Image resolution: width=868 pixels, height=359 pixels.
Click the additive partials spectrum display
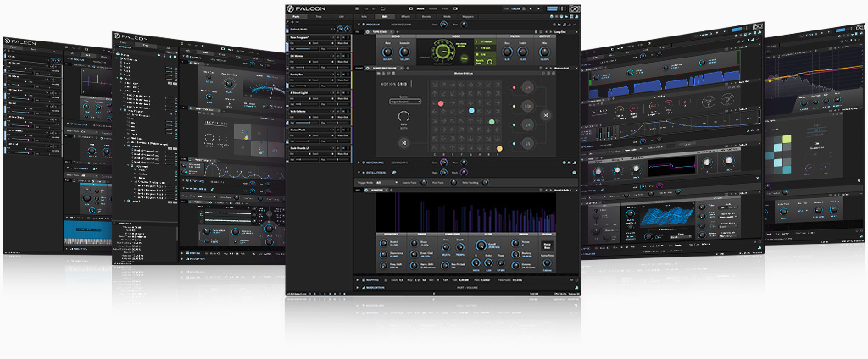[465, 212]
